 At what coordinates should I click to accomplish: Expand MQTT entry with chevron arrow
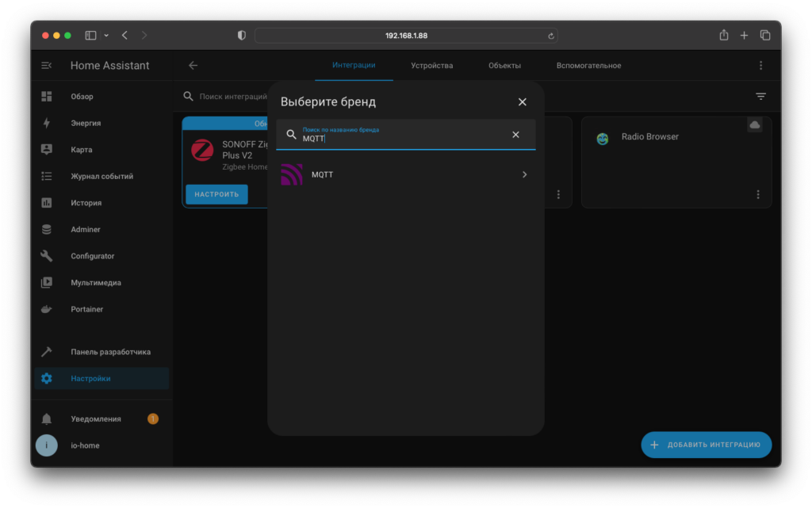[x=525, y=174]
